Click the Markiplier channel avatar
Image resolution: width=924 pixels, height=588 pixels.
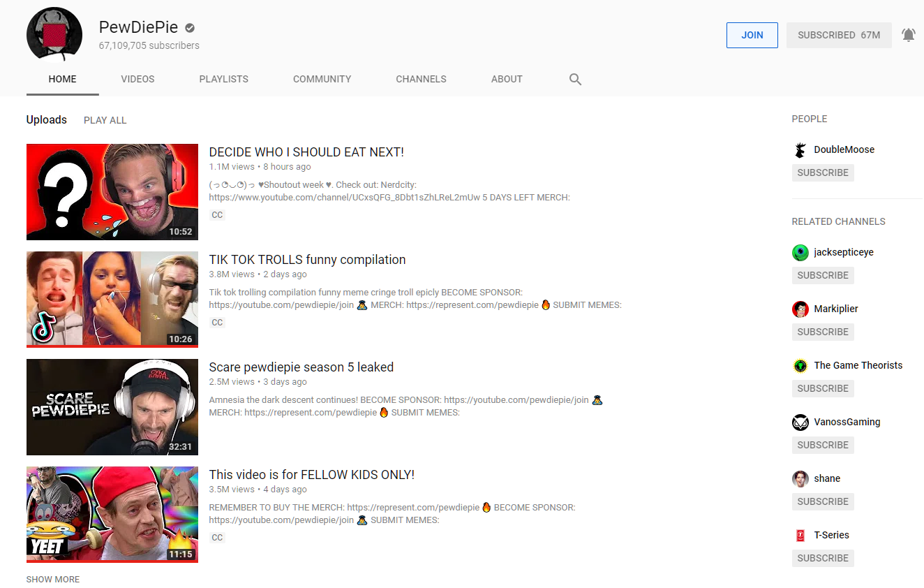(x=800, y=309)
